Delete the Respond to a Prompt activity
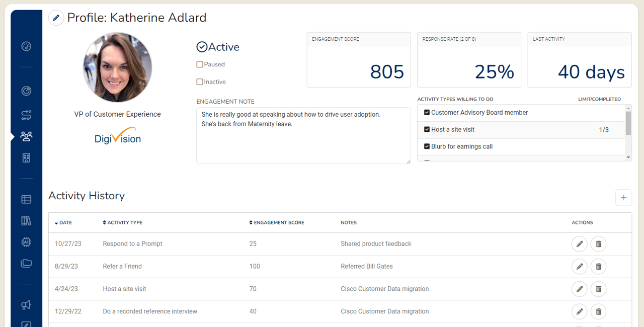The image size is (644, 327). click(598, 244)
